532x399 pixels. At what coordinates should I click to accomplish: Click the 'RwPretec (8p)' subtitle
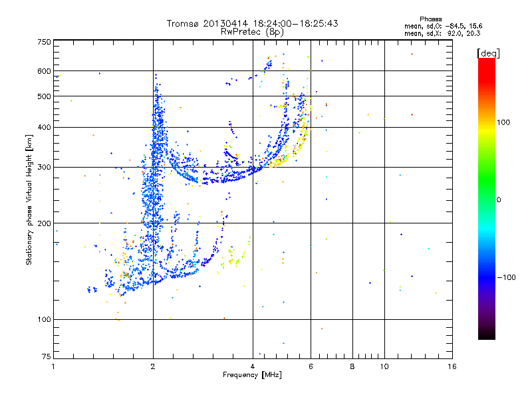click(252, 32)
